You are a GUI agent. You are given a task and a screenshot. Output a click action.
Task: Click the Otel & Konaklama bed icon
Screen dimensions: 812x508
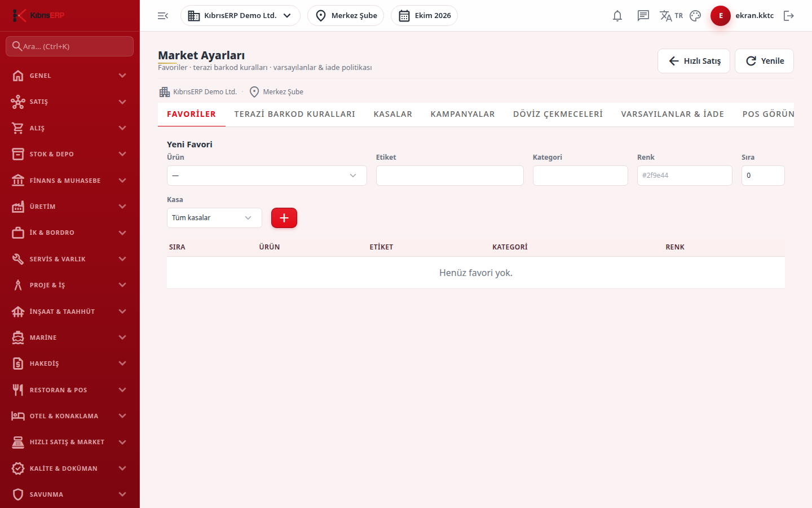pos(18,416)
